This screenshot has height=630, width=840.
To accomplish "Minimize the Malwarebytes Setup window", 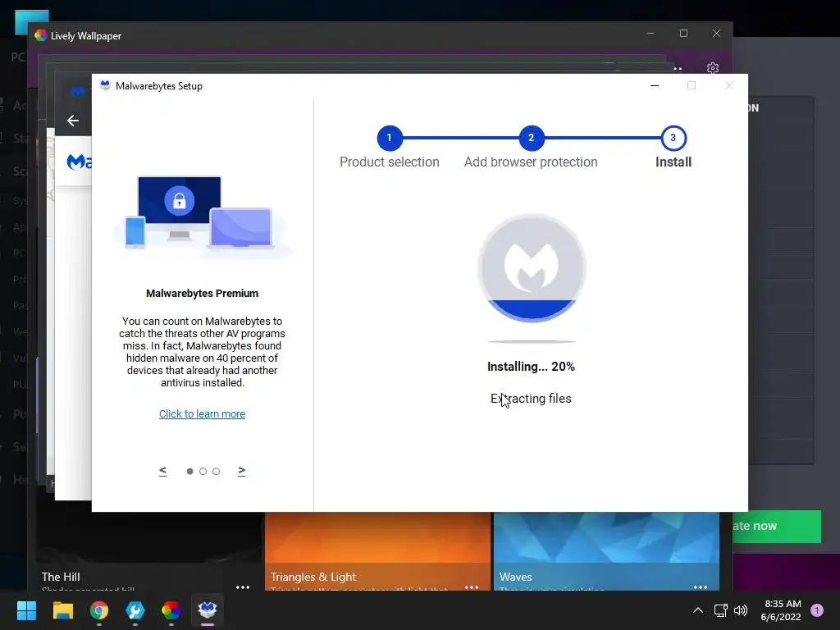I will [x=655, y=85].
